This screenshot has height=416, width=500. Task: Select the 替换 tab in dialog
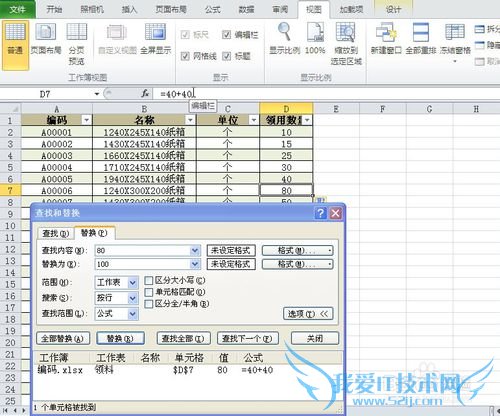click(94, 233)
